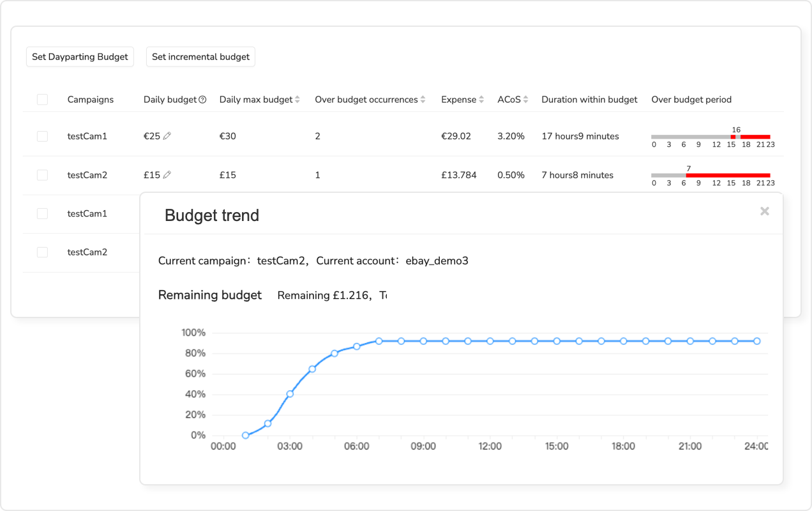Open the testCam1 campaign name
This screenshot has width=812, height=511.
[86, 135]
